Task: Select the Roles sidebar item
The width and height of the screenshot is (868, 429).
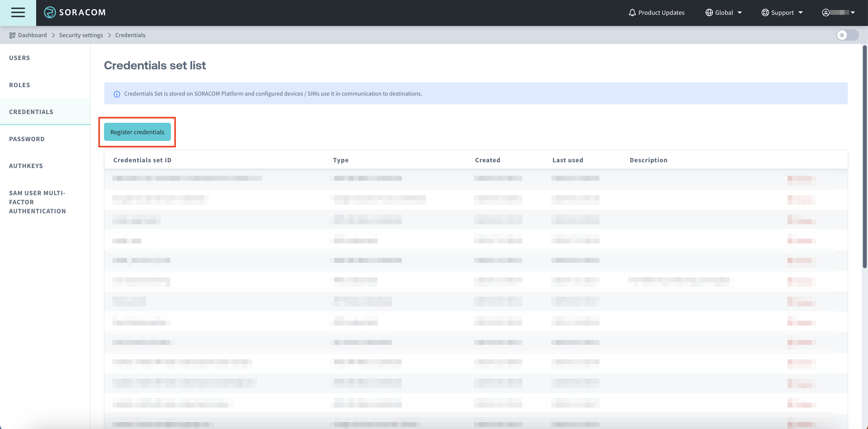Action: 20,85
